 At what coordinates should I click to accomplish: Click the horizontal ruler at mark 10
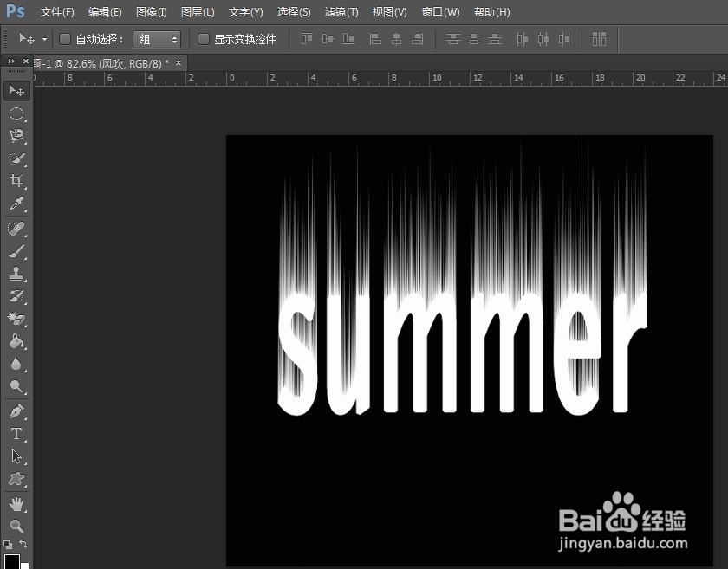coord(437,78)
